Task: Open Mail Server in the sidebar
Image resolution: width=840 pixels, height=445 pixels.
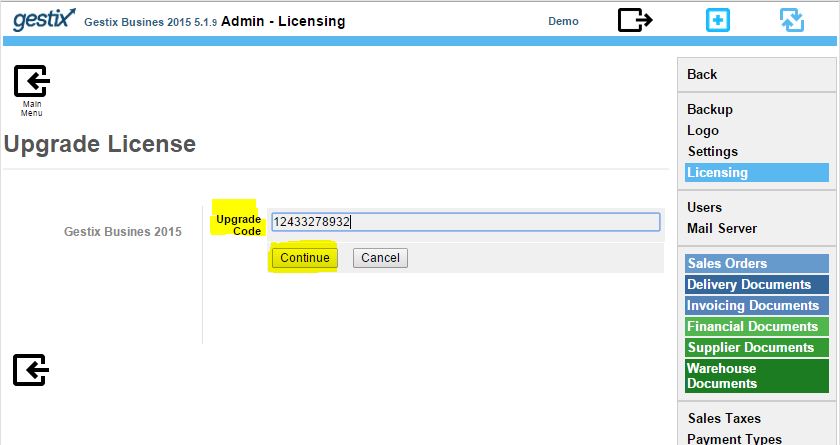Action: pos(722,229)
